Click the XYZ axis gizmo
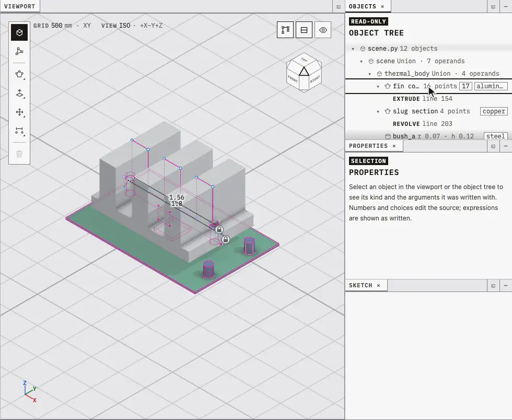This screenshot has width=512, height=420. point(30,391)
